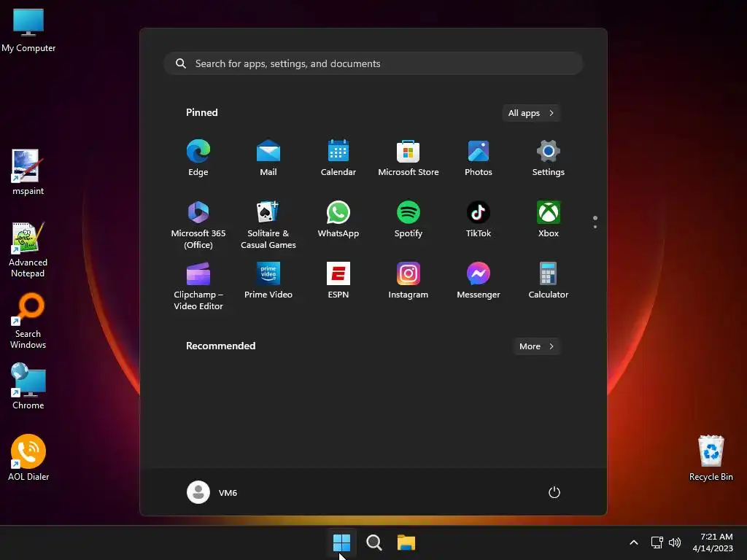Show hidden system tray icons
This screenshot has width=747, height=560.
pyautogui.click(x=634, y=542)
